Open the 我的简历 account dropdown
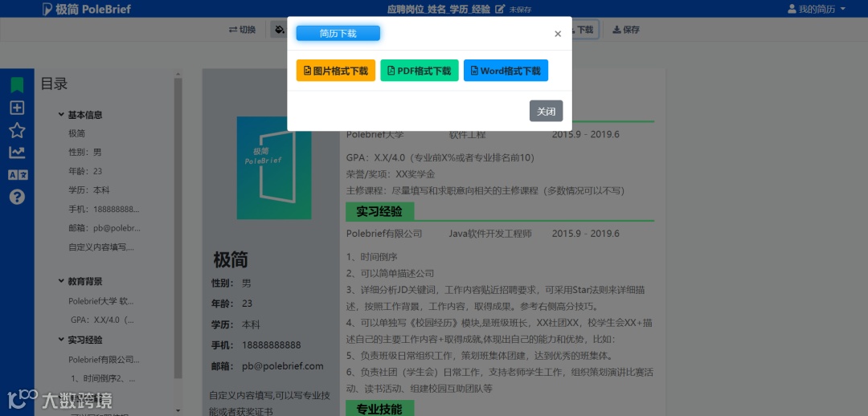The width and height of the screenshot is (868, 416). tap(817, 10)
